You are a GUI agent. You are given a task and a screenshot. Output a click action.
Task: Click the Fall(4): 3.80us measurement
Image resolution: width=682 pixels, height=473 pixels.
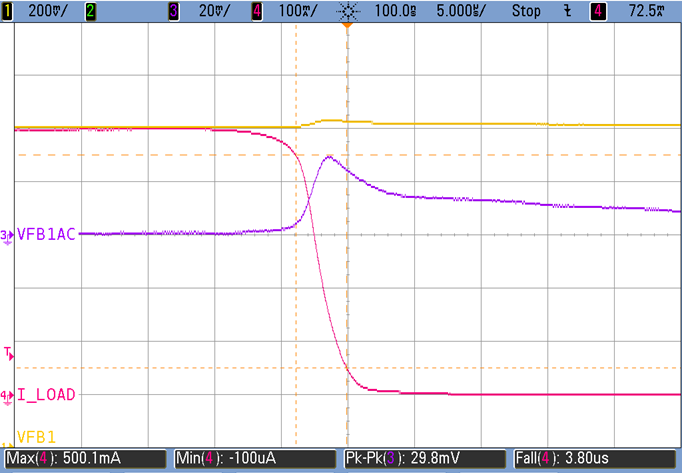click(595, 459)
